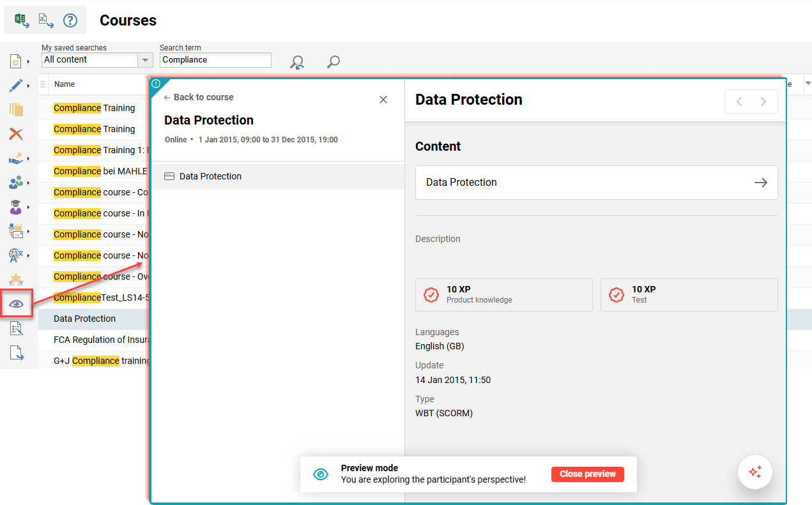Export the course list to Excel
Screen dimensions: 812x505
point(22,20)
